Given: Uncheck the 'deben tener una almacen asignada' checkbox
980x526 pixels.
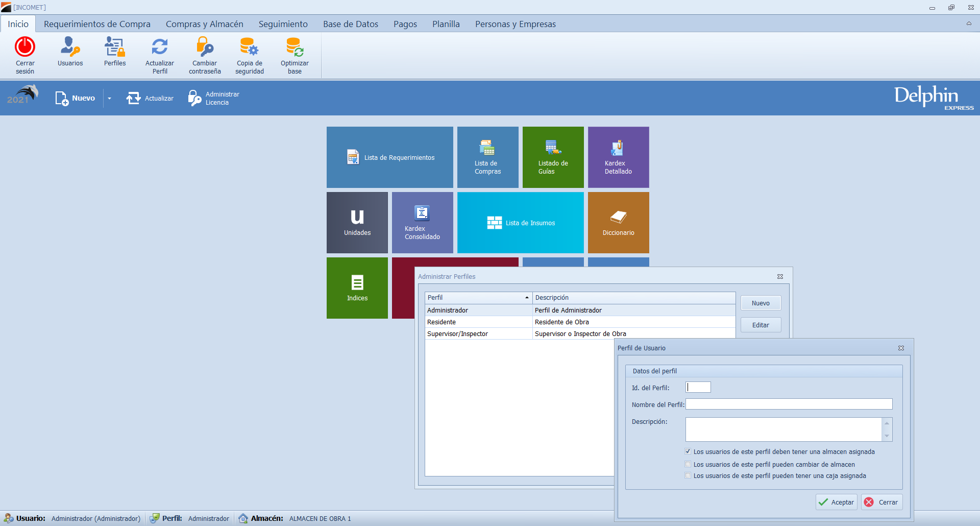Looking at the screenshot, I should tap(688, 451).
